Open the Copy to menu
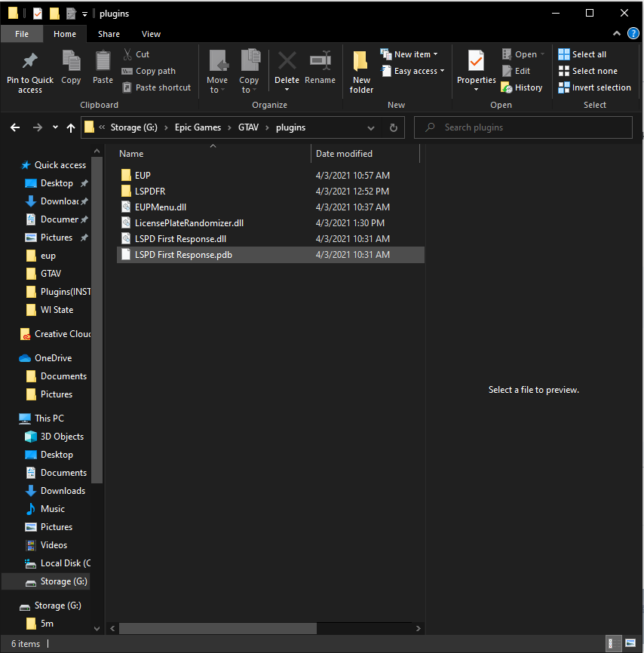Image resolution: width=644 pixels, height=653 pixels. pos(249,72)
